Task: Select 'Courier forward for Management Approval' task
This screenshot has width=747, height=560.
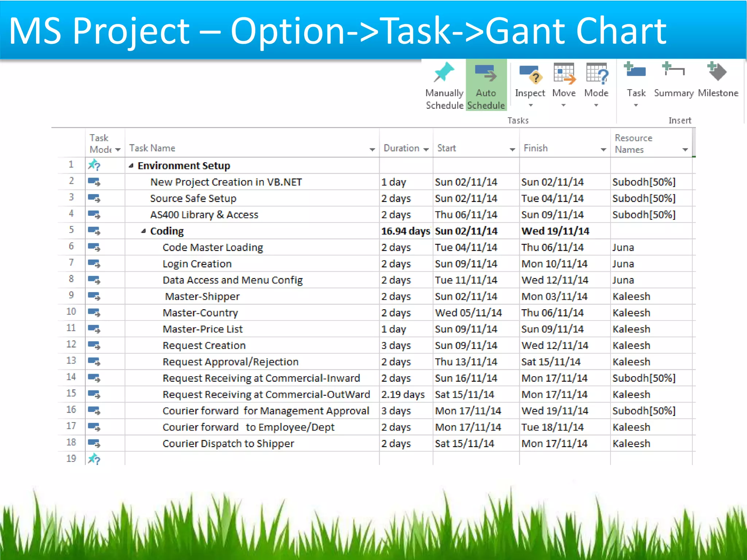Action: 266,411
